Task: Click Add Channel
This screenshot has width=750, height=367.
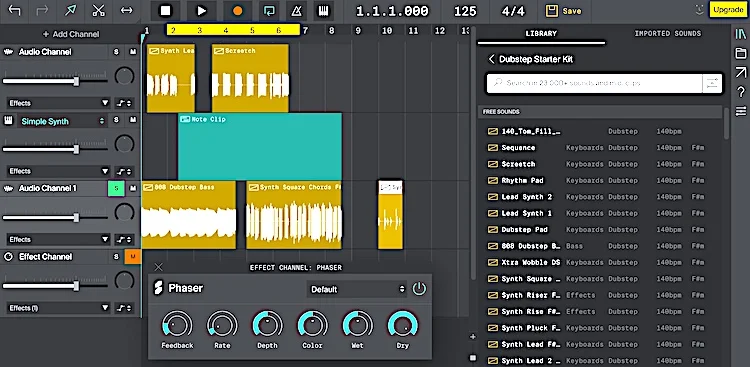Action: [71, 34]
